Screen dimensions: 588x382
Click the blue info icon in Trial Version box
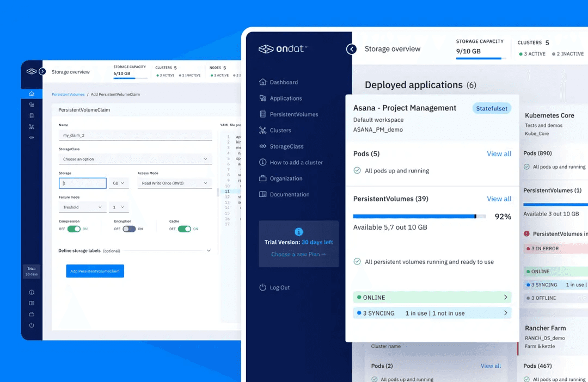click(298, 232)
